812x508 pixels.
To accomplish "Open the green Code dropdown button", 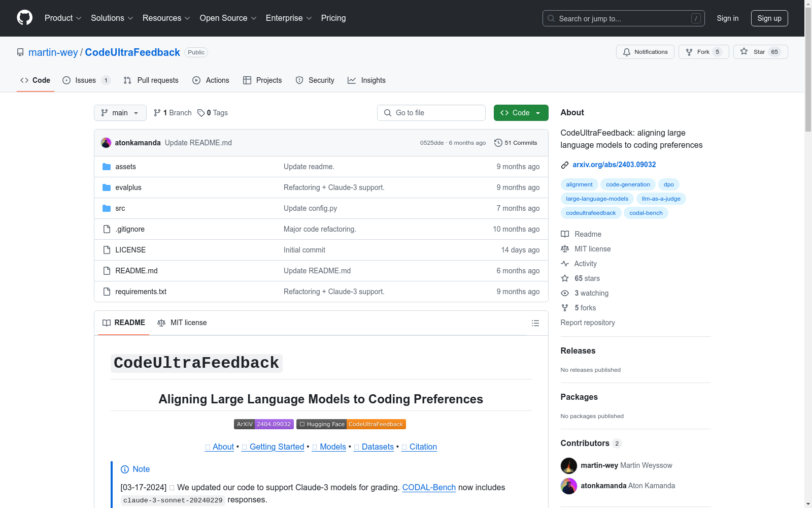I will coord(521,113).
